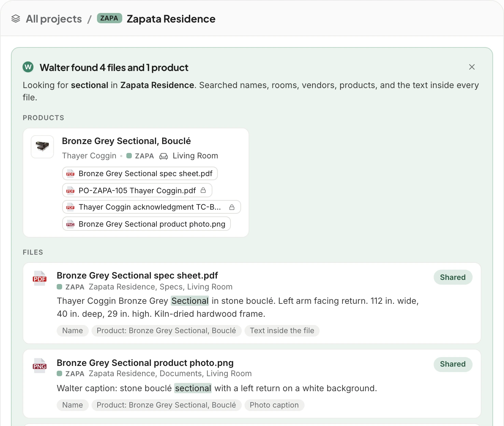This screenshot has height=426, width=504.
Task: Click the highlighted Sectional word in spec sheet excerpt
Action: click(x=190, y=301)
